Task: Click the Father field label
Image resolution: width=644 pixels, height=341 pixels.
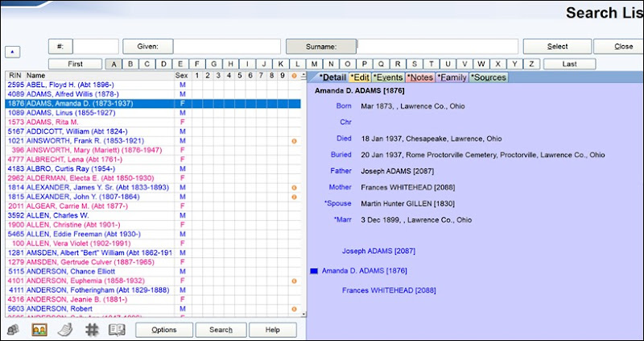Action: point(341,171)
